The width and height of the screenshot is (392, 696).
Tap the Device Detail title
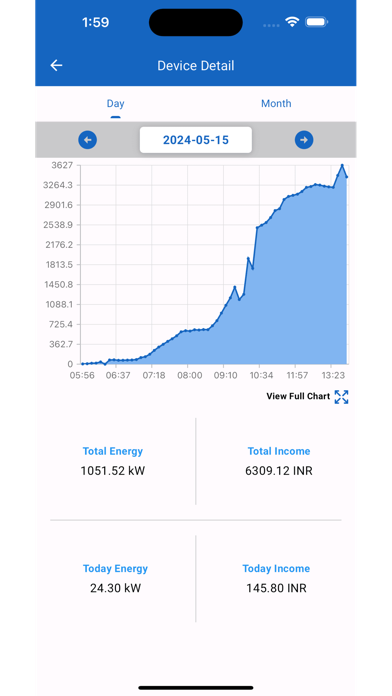(x=196, y=66)
